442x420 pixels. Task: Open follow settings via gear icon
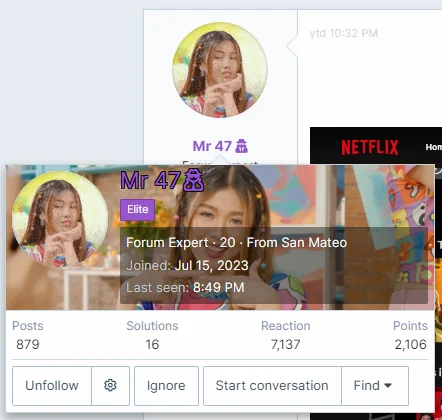click(110, 386)
